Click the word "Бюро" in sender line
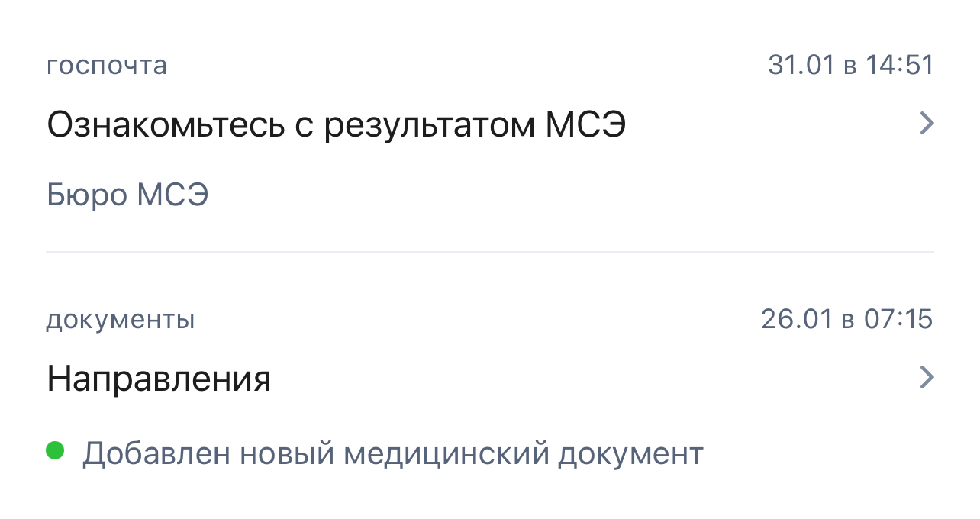 [x=87, y=196]
